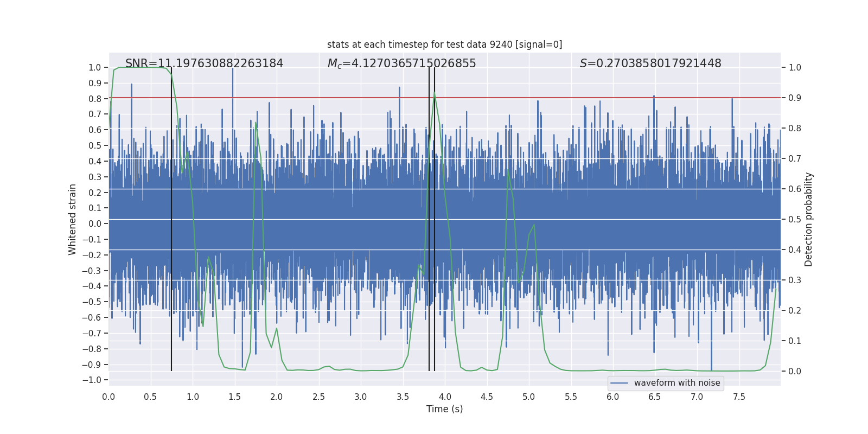Click the S=0.2703858 annotation
Image resolution: width=868 pixels, height=434 pixels.
click(x=650, y=63)
